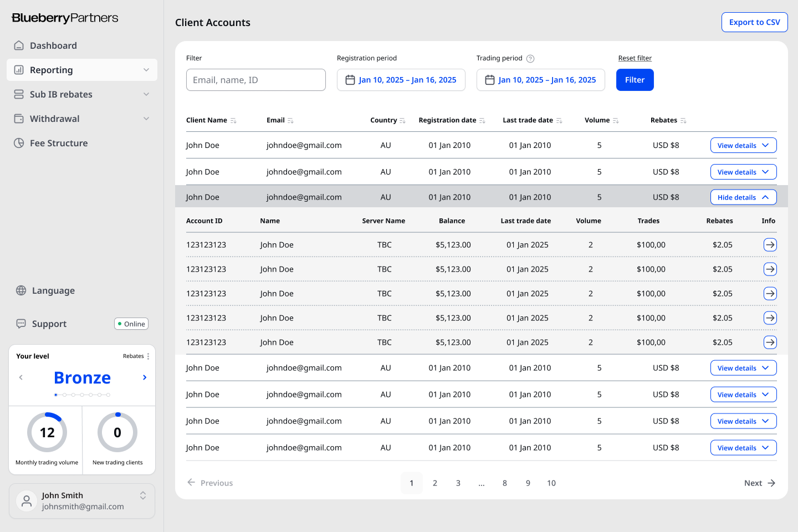Click the New trading clients progress ring
The height and width of the screenshot is (532, 798).
click(x=117, y=432)
